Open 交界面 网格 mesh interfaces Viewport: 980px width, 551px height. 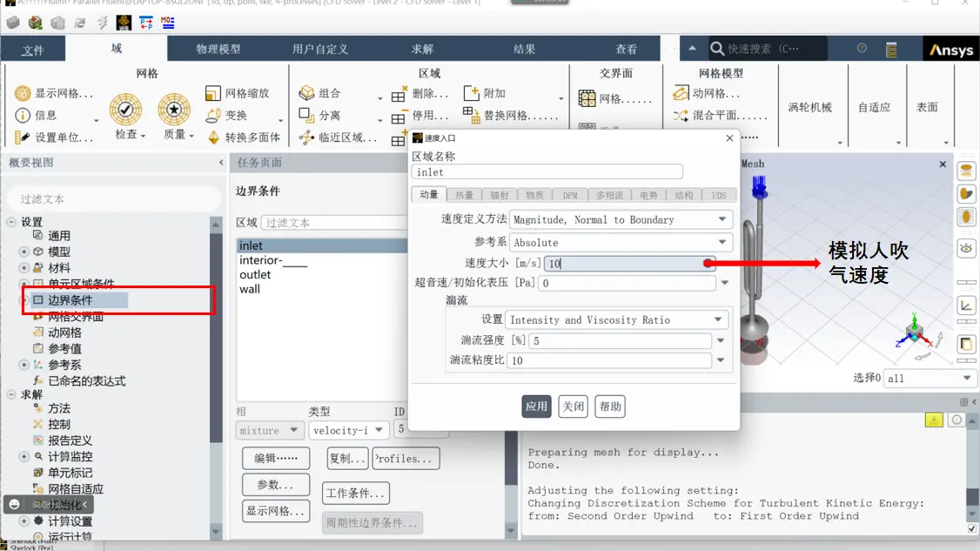point(615,98)
